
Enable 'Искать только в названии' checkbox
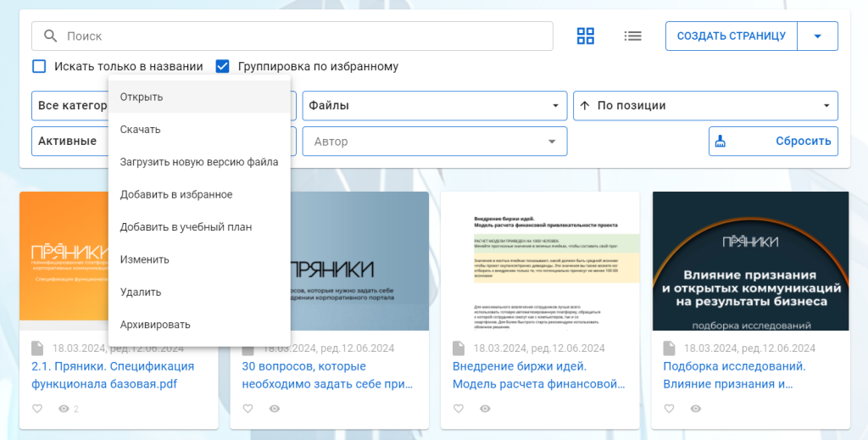coord(39,66)
